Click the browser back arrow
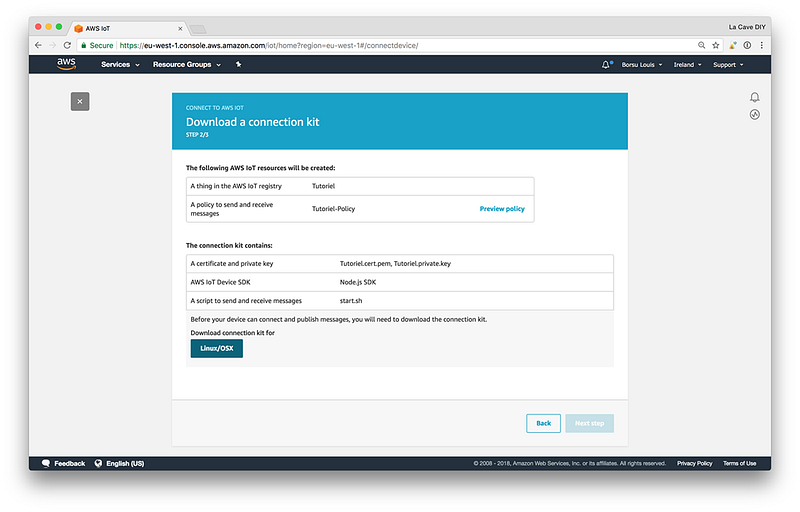800x512 pixels. click(x=38, y=45)
